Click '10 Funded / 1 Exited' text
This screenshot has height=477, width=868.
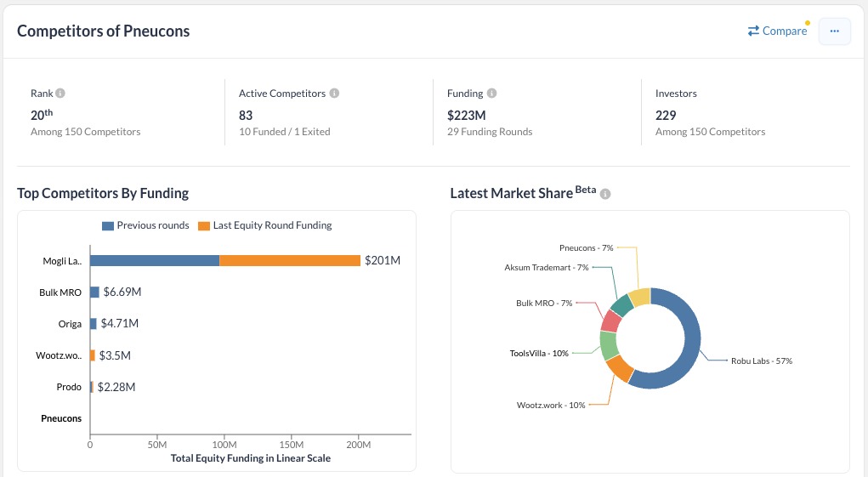tap(285, 132)
